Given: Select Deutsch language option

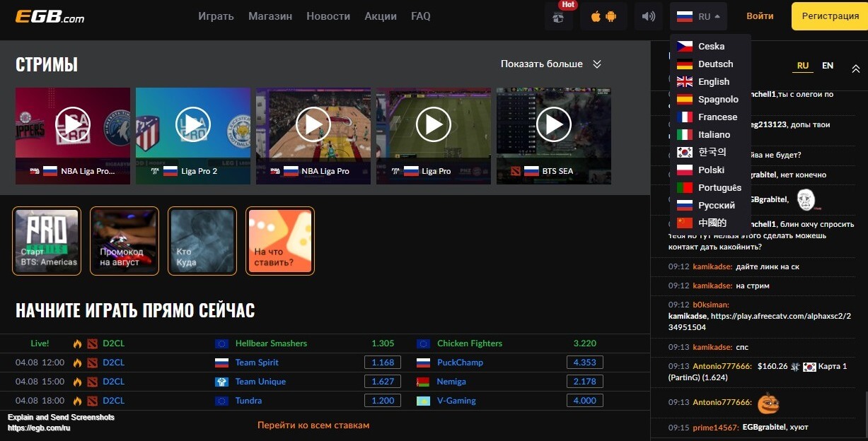Looking at the screenshot, I should click(x=710, y=64).
